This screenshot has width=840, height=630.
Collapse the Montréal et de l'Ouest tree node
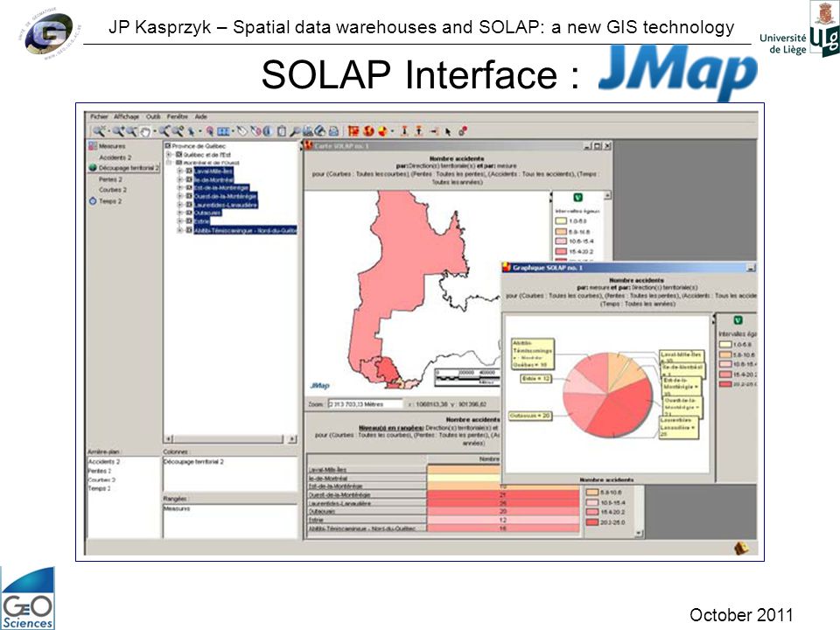pyautogui.click(x=169, y=163)
